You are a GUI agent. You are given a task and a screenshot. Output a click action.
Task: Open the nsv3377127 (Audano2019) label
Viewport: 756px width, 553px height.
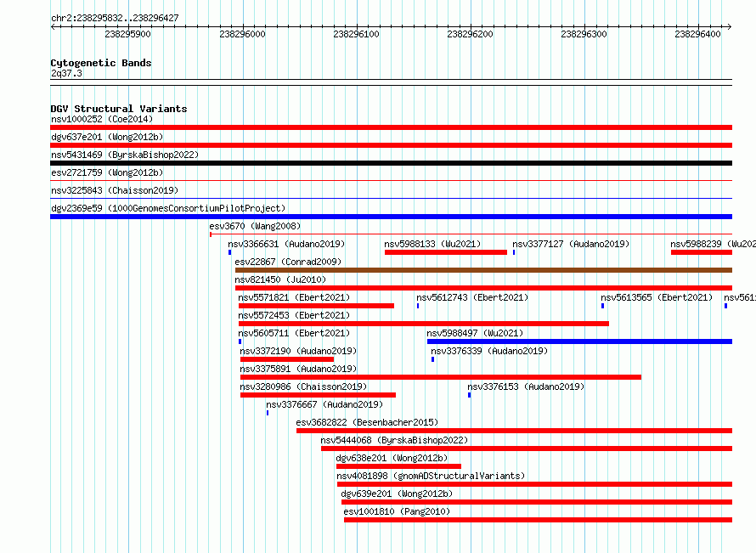pos(571,244)
